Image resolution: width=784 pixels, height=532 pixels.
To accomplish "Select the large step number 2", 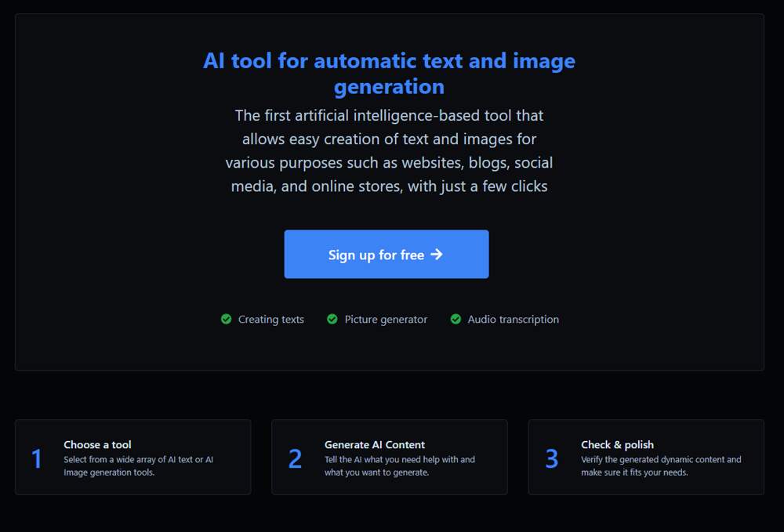I will (x=295, y=459).
